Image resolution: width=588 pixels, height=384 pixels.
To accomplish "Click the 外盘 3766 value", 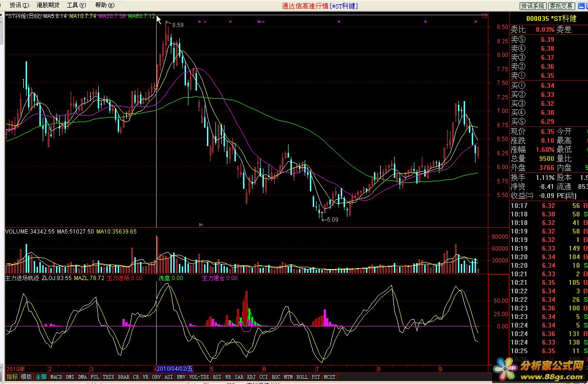I will click(546, 168).
